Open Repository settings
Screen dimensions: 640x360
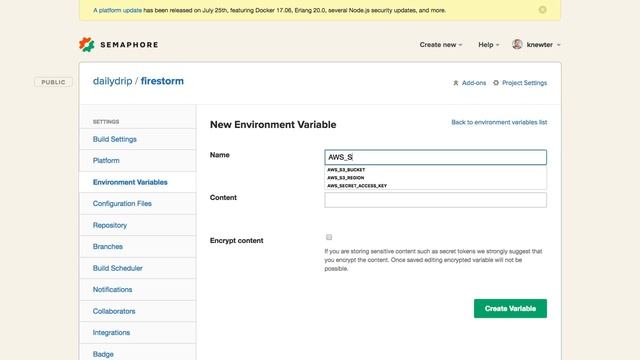click(x=138, y=225)
